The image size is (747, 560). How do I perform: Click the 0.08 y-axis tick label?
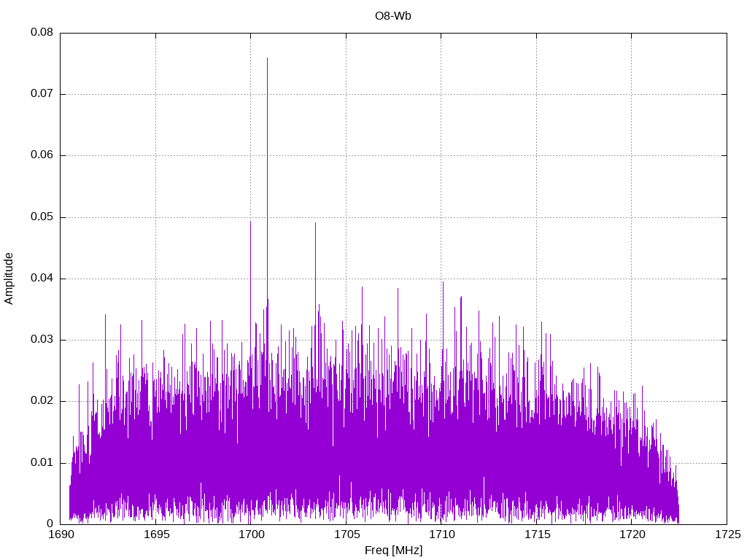pyautogui.click(x=42, y=33)
